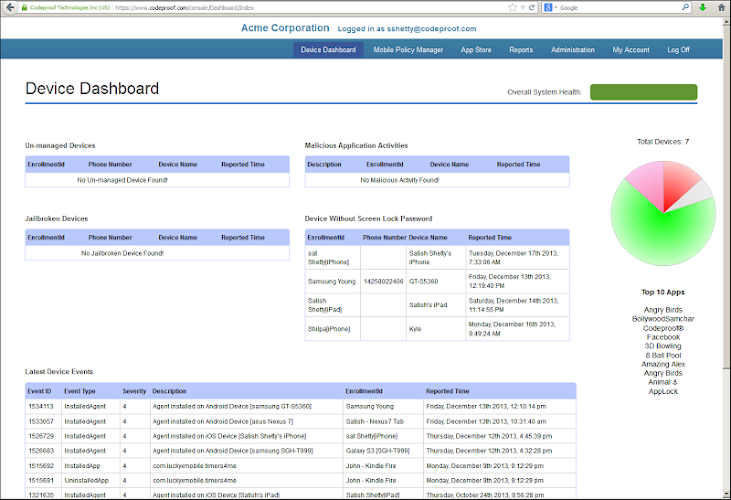This screenshot has height=500, width=731.
Task: Click Amazing Alex in Top 10 Apps
Action: pos(663,364)
